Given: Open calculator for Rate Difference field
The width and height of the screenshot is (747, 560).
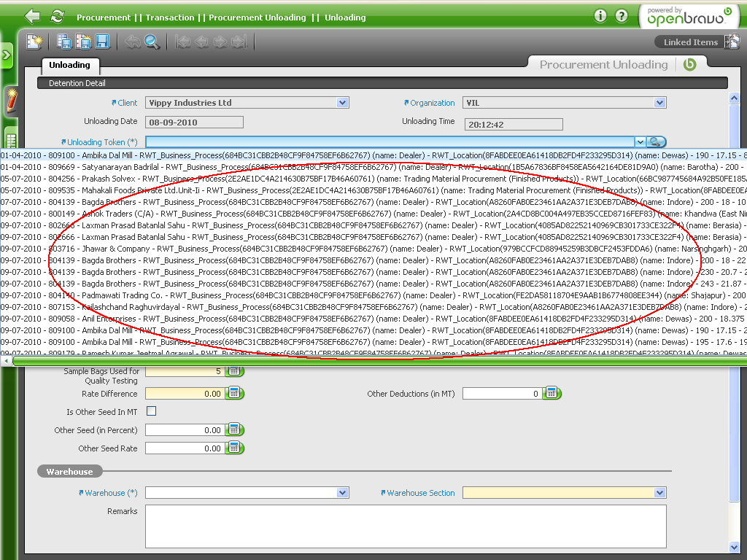Looking at the screenshot, I should (x=234, y=394).
